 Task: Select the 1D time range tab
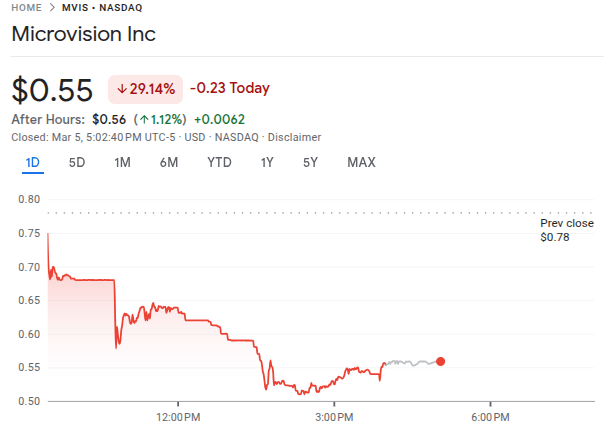(x=32, y=163)
